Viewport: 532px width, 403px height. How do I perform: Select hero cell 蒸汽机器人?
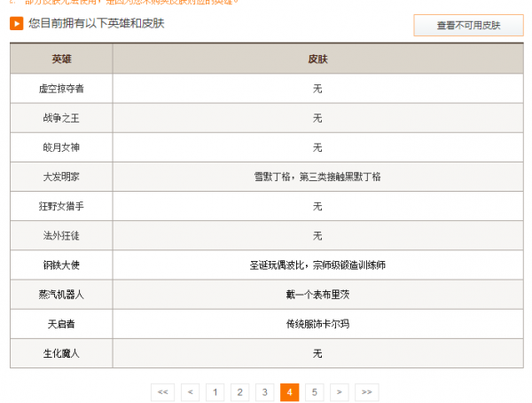[x=61, y=295]
